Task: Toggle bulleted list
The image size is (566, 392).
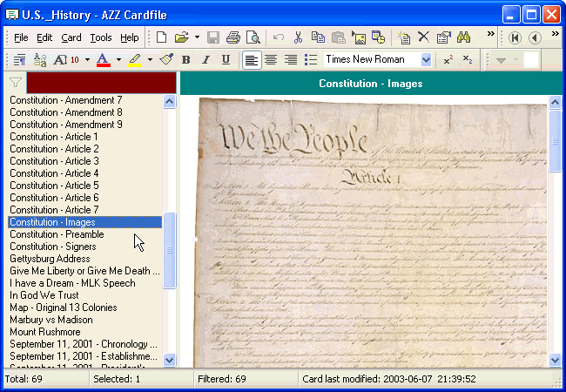Action: click(x=311, y=59)
